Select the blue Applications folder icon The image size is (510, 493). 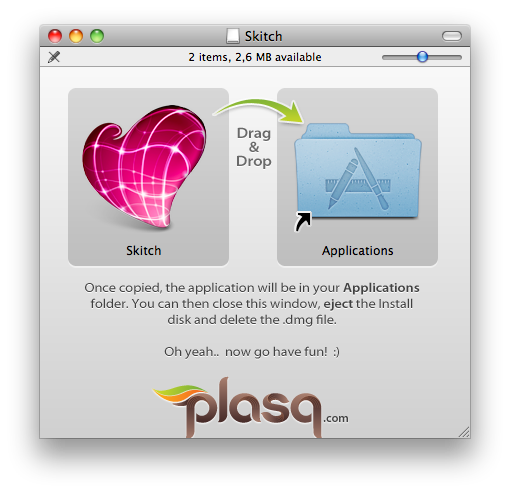(358, 171)
